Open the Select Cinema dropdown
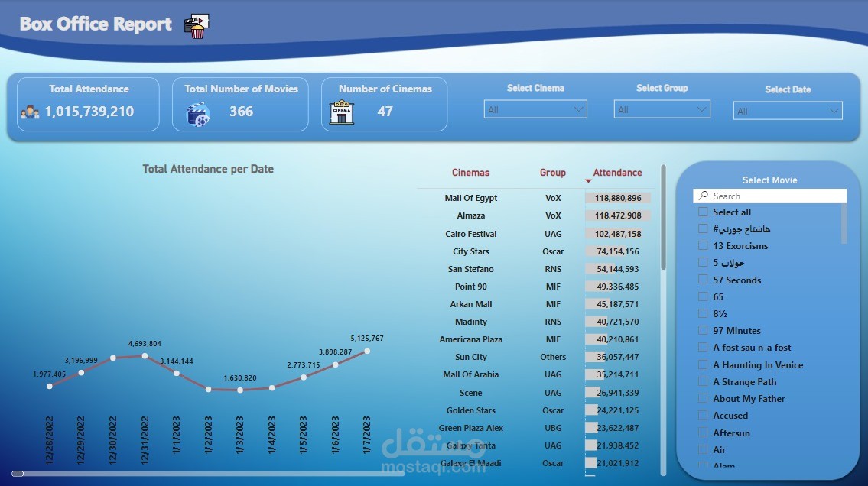This screenshot has width=868, height=486. [x=535, y=109]
